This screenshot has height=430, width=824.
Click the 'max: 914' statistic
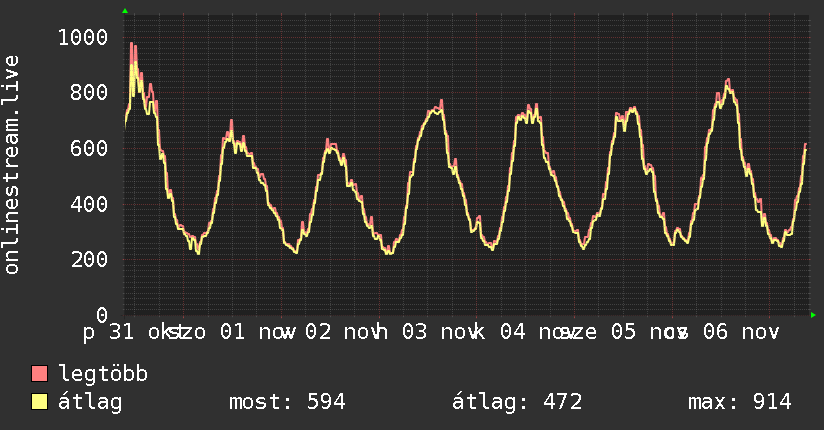tap(739, 402)
